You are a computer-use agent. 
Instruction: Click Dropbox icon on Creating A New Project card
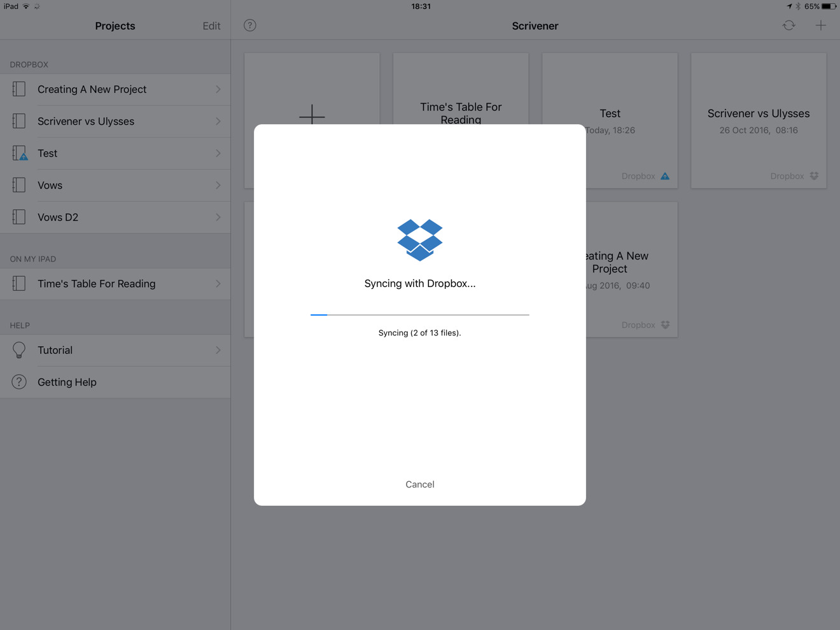click(x=665, y=325)
